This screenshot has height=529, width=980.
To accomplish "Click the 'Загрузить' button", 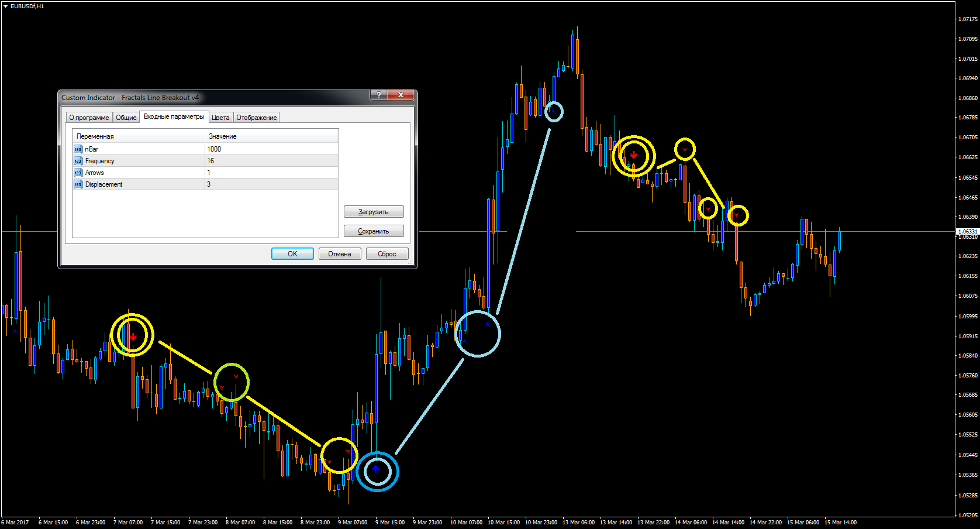I will 374,212.
